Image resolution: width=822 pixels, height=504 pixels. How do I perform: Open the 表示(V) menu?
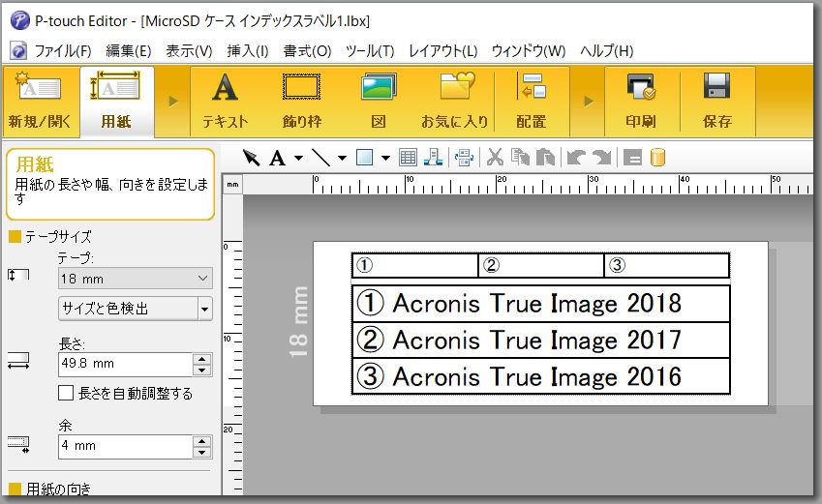coord(189,51)
